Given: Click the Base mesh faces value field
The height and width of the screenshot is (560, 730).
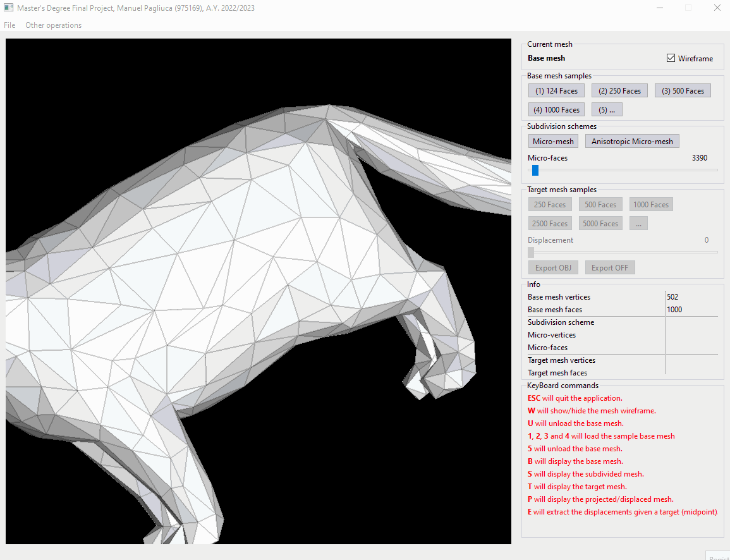Looking at the screenshot, I should pyautogui.click(x=692, y=309).
